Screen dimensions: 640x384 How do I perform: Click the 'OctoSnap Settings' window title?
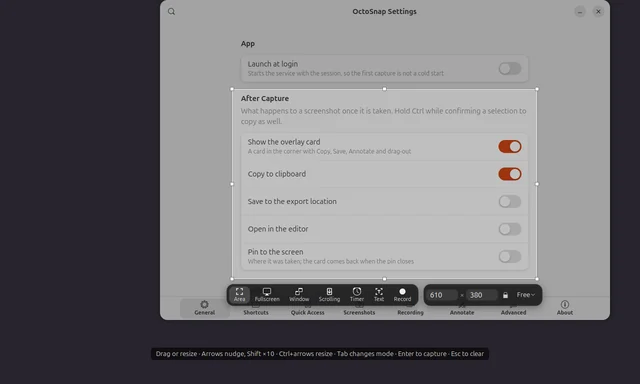(x=384, y=11)
